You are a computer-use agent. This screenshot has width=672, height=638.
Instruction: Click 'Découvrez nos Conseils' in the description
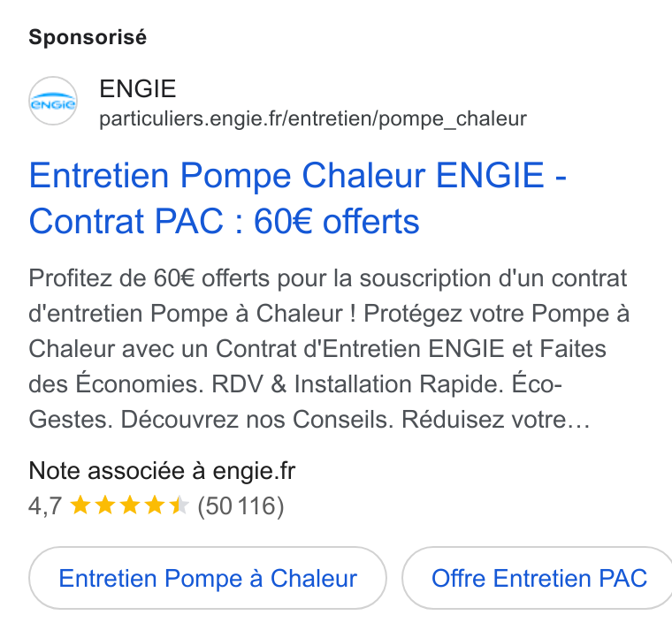tap(256, 419)
